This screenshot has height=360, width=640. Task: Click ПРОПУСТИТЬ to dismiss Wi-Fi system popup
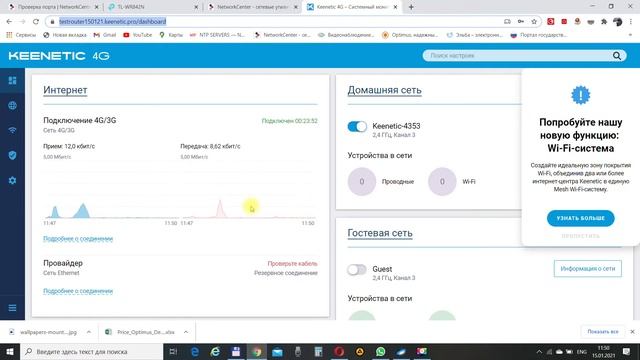tap(580, 236)
